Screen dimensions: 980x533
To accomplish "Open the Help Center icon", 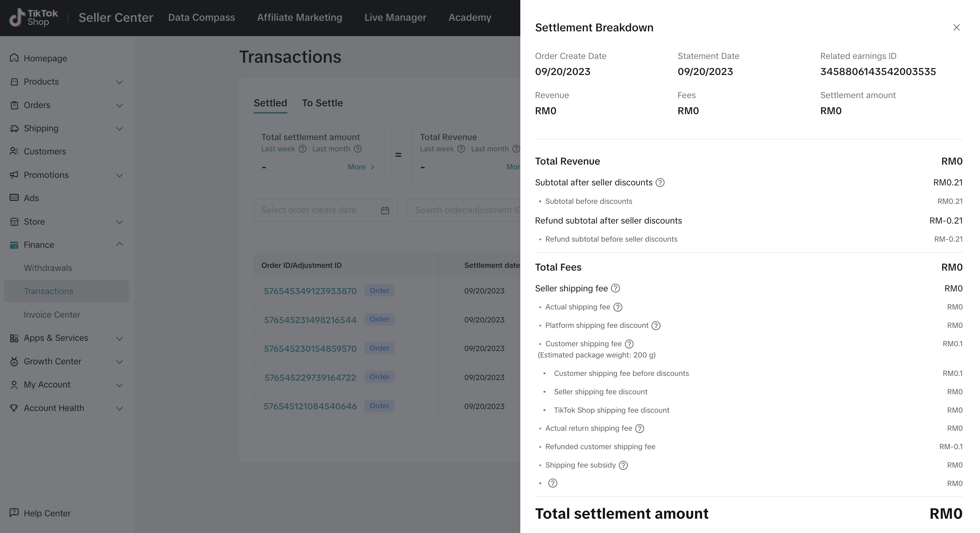I will (14, 513).
